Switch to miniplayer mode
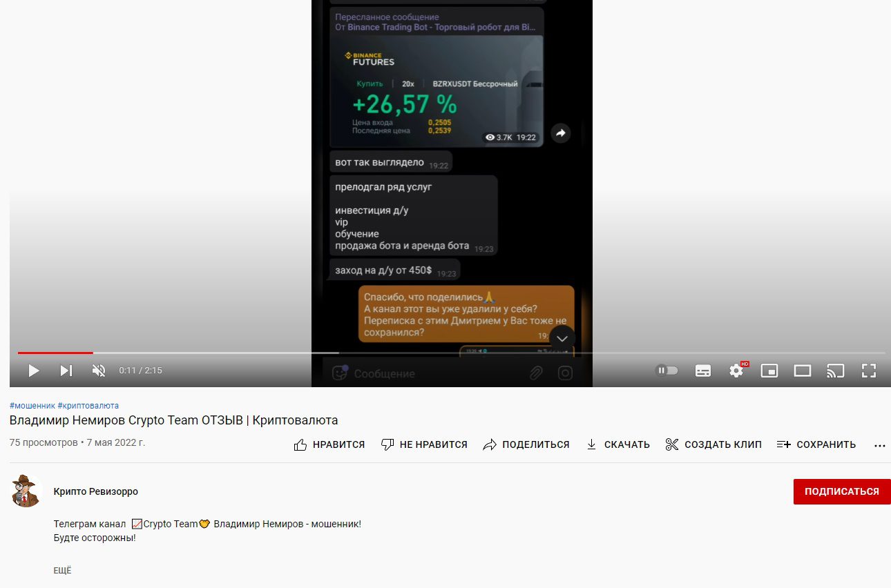Image resolution: width=891 pixels, height=588 pixels. [x=769, y=371]
